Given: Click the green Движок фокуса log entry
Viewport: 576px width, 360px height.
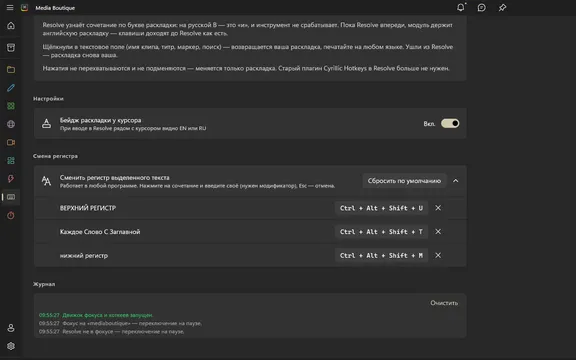Looking at the screenshot, I should (x=96, y=315).
